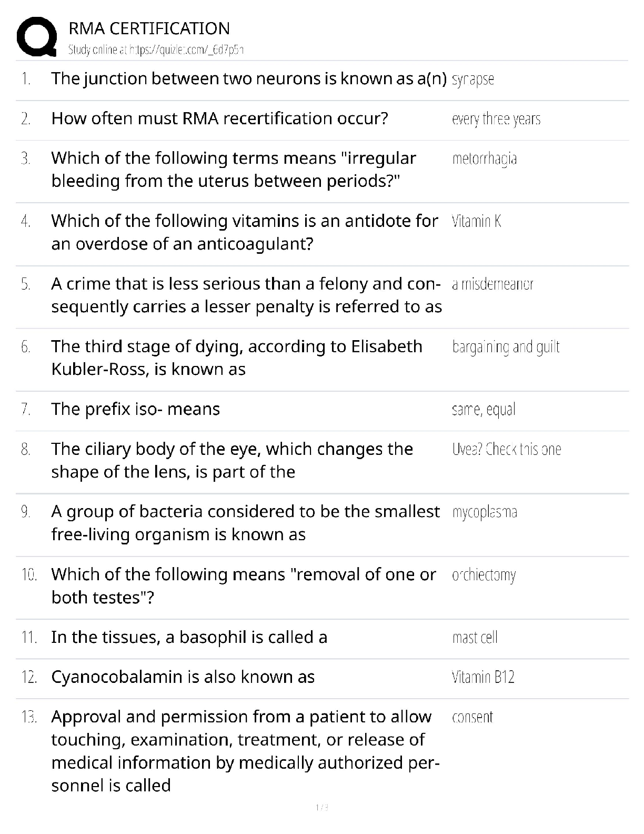Click the answer "metorrhagia"
The height and width of the screenshot is (834, 644).
pyautogui.click(x=484, y=159)
